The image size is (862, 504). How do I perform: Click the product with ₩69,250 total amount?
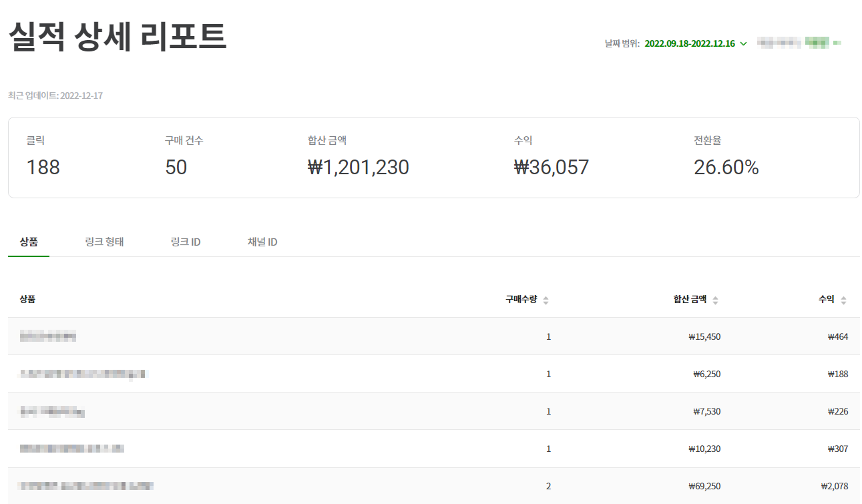pos(267,486)
